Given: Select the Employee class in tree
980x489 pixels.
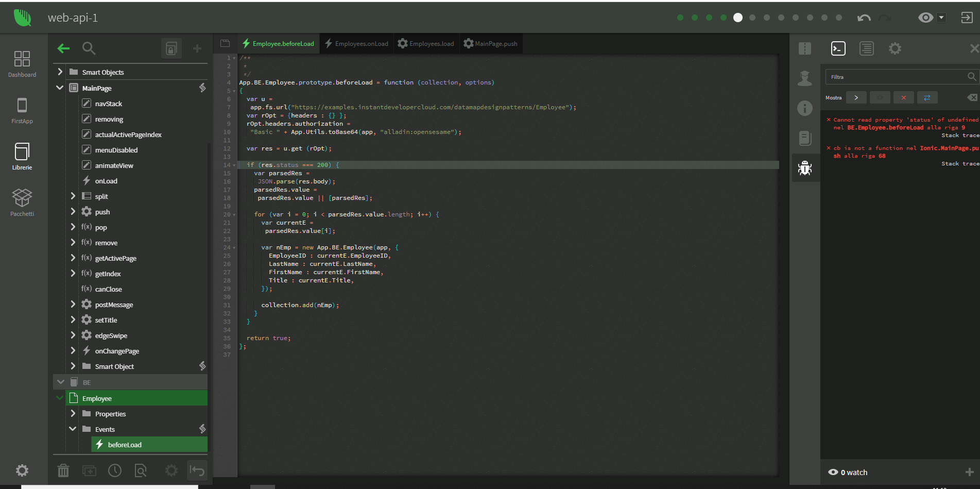Looking at the screenshot, I should (x=136, y=398).
